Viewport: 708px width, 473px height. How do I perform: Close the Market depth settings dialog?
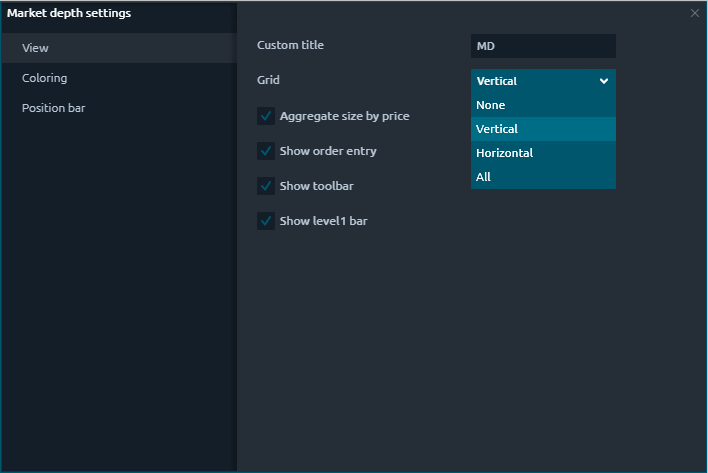pyautogui.click(x=695, y=13)
